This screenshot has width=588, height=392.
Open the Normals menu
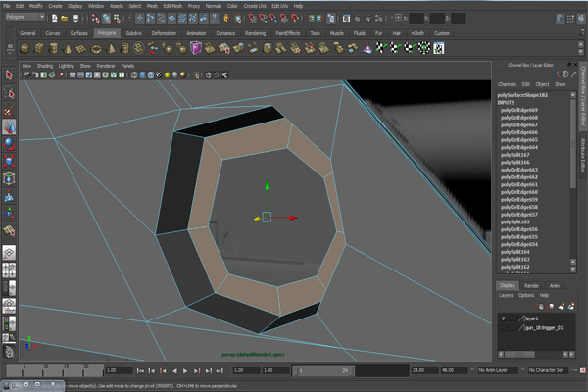[214, 6]
